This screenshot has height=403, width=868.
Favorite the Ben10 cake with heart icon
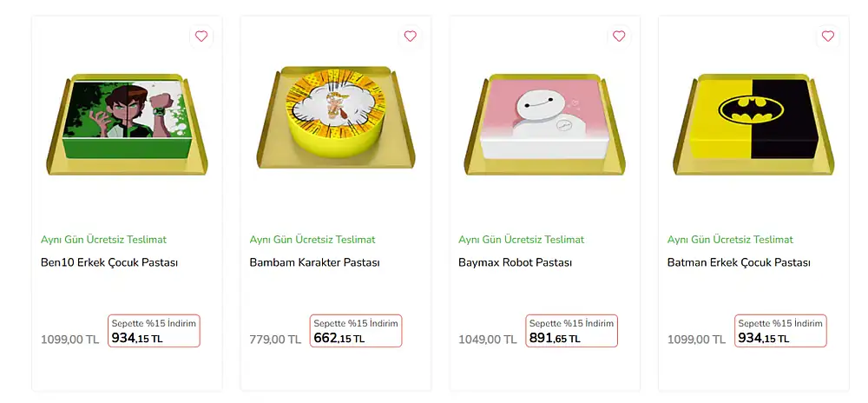tap(201, 36)
